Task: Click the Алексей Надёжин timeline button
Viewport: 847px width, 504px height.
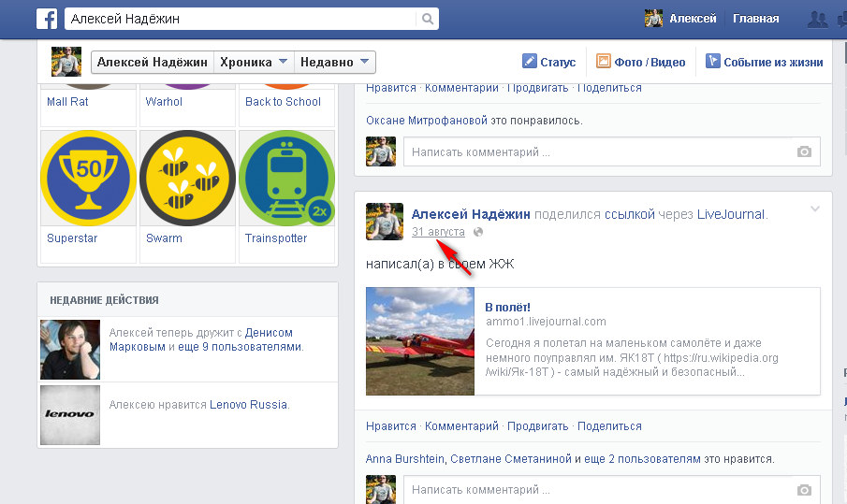Action: click(153, 62)
